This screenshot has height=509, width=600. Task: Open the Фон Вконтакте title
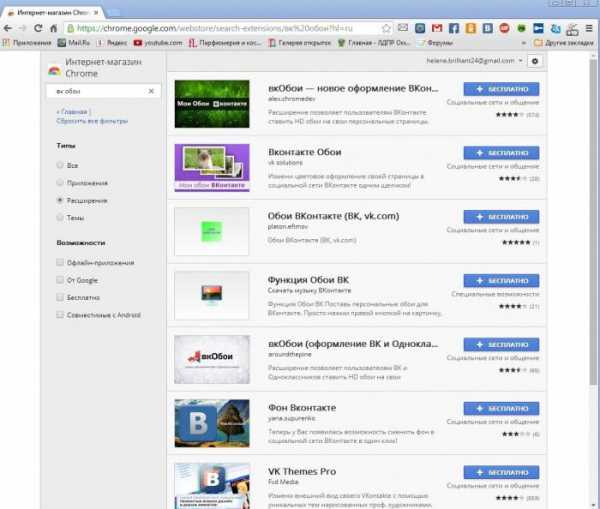(302, 408)
